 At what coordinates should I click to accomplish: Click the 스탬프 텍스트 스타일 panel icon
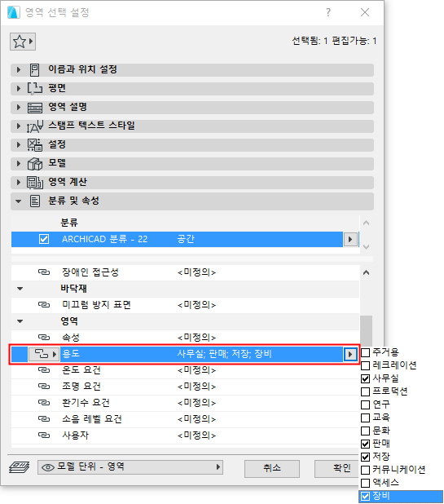pos(35,126)
